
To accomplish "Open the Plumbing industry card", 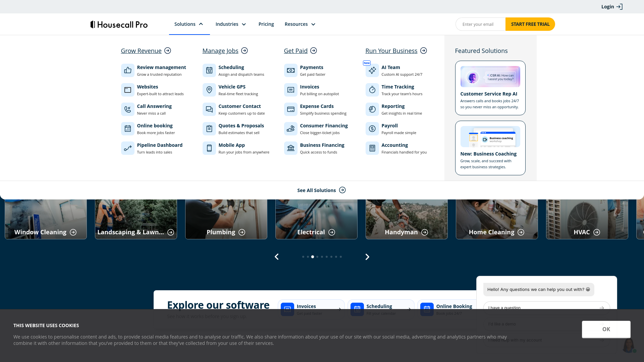I will [x=226, y=219].
